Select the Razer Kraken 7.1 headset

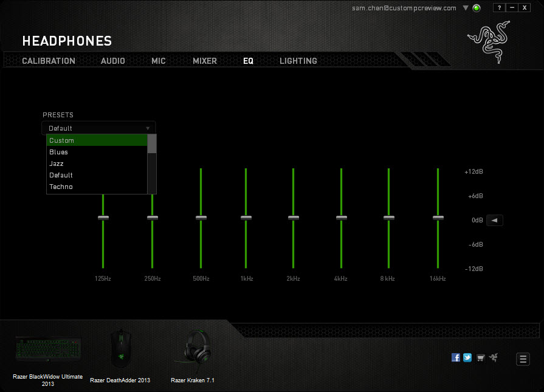[193, 356]
